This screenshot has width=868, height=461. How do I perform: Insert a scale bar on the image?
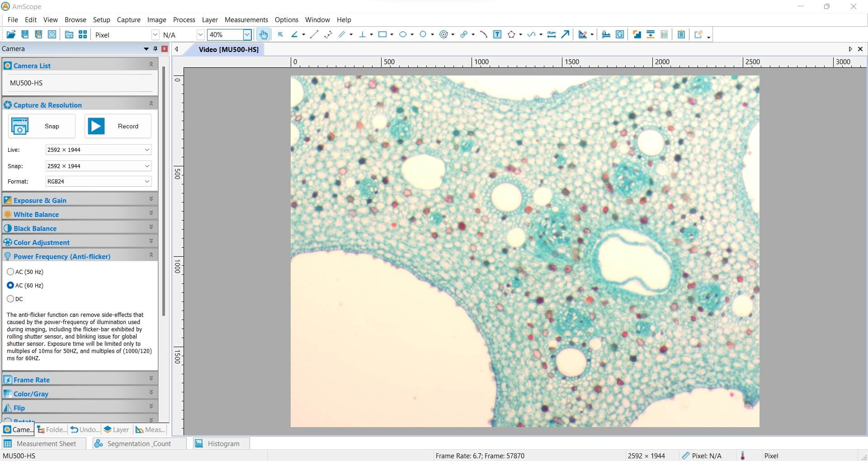pos(552,34)
